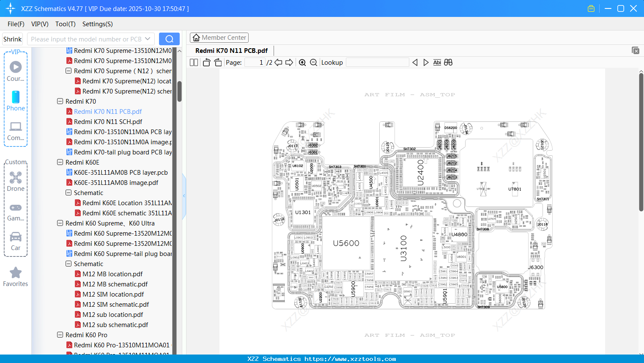Open the Courses section in the VIP sidebar
The image size is (644, 363).
16,71
